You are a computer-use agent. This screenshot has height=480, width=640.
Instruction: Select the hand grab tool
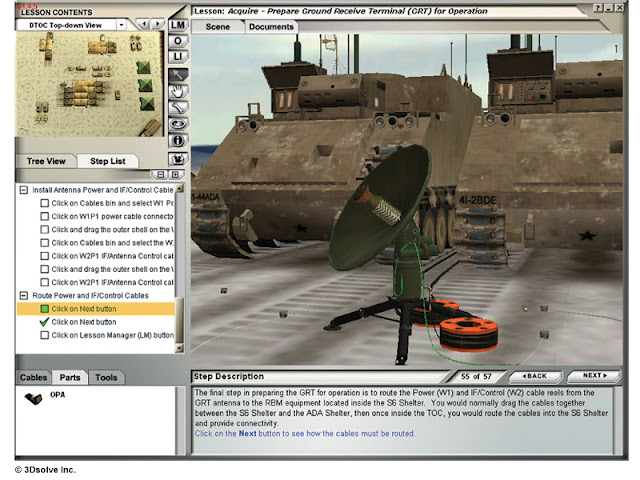(178, 91)
